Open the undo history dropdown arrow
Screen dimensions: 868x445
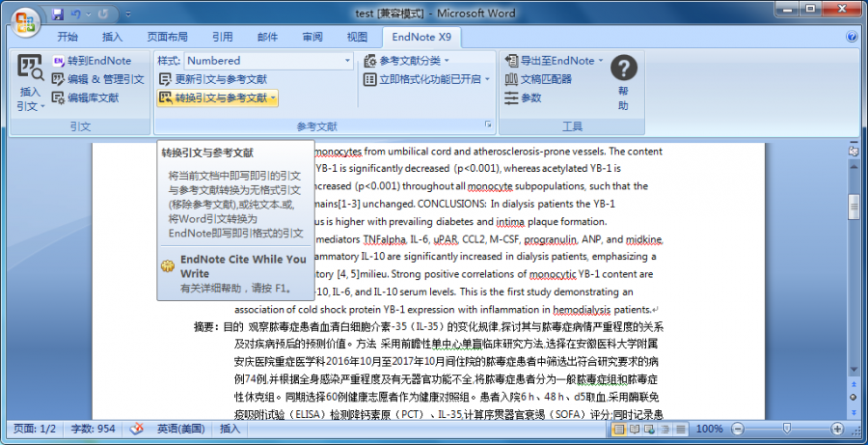pos(88,14)
